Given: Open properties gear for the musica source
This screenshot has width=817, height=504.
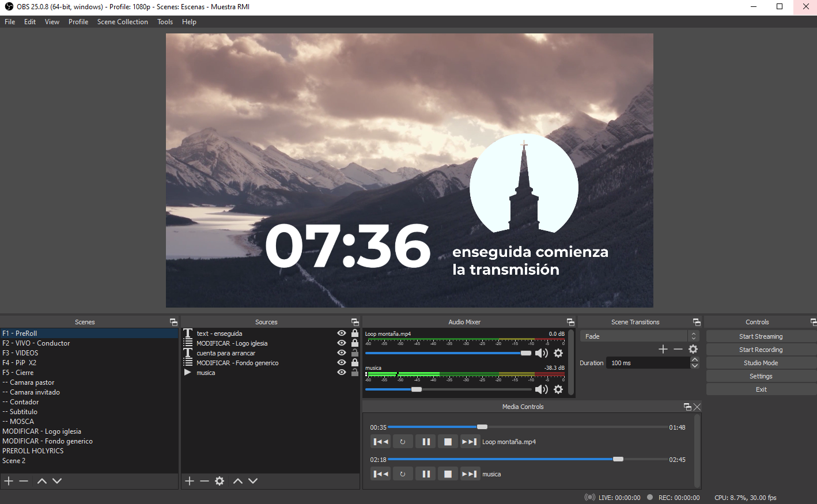Looking at the screenshot, I should click(x=558, y=389).
